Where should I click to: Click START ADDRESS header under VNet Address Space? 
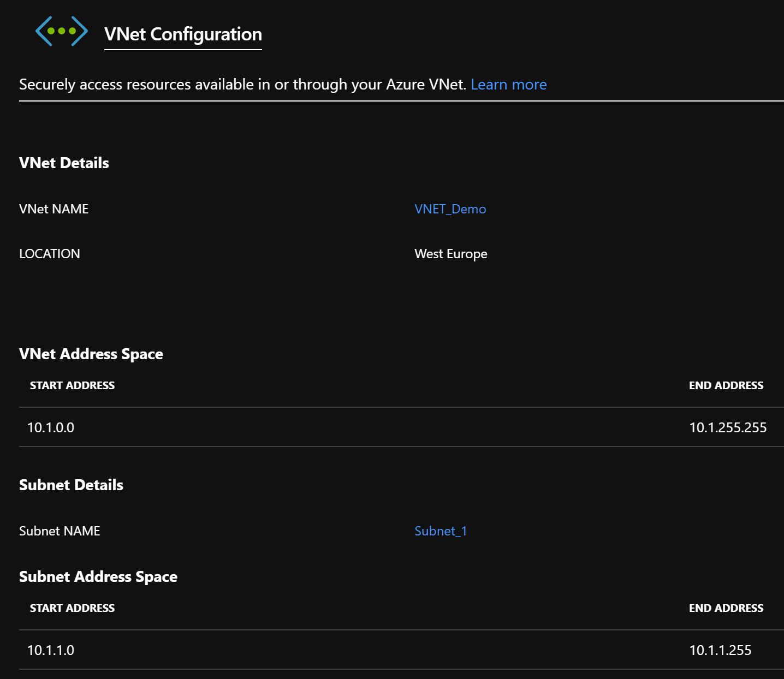click(x=72, y=385)
